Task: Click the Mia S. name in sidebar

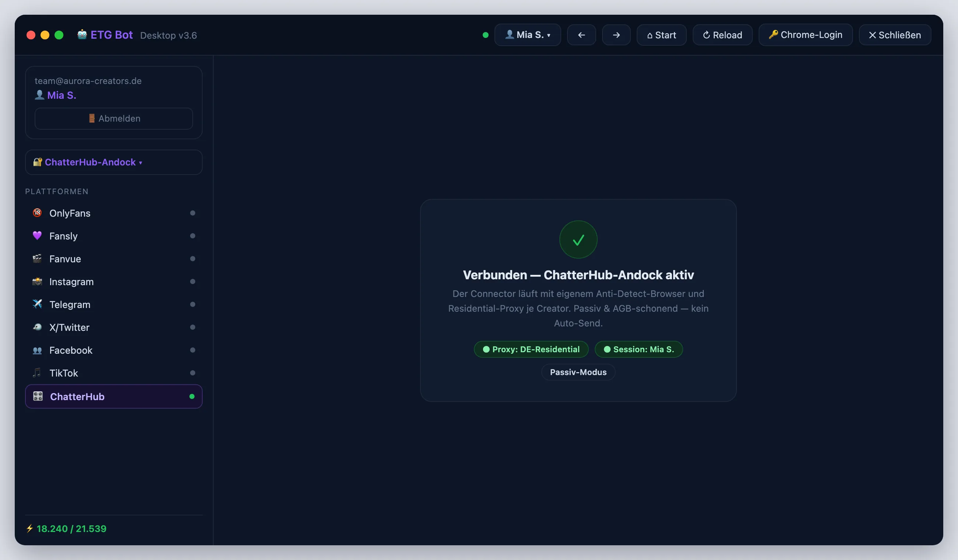Action: pyautogui.click(x=62, y=95)
